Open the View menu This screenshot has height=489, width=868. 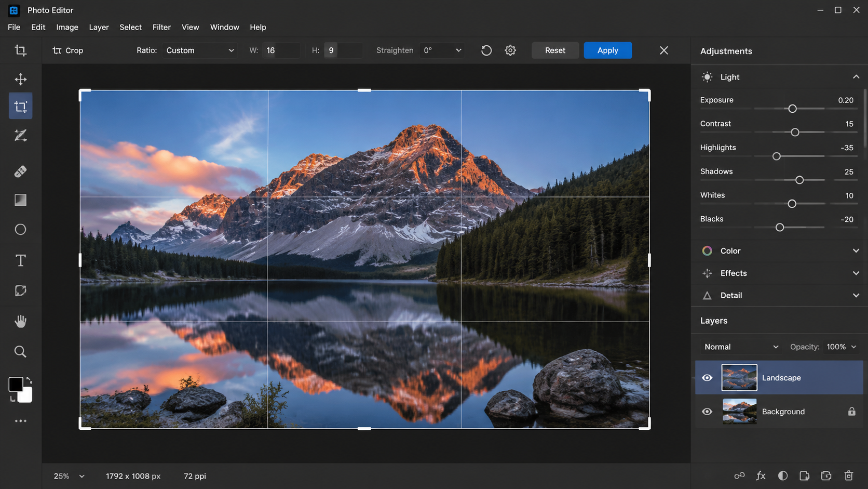[x=190, y=27]
